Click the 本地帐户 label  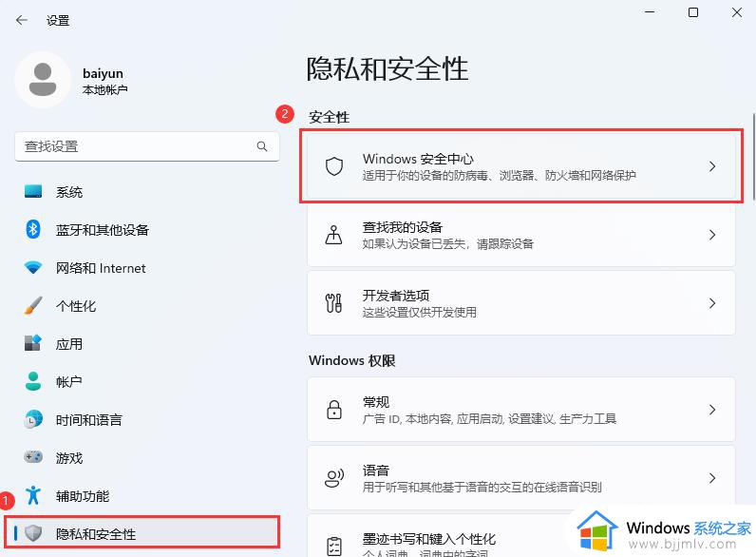point(104,89)
